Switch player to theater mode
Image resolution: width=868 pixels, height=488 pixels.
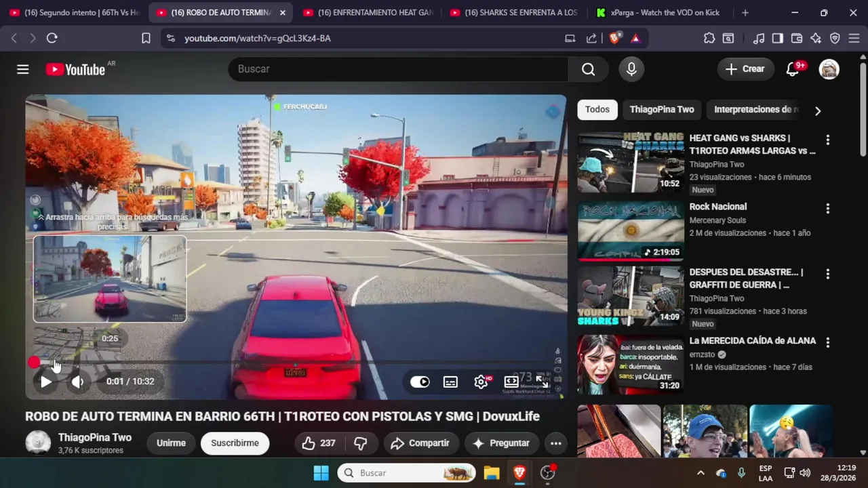point(511,382)
